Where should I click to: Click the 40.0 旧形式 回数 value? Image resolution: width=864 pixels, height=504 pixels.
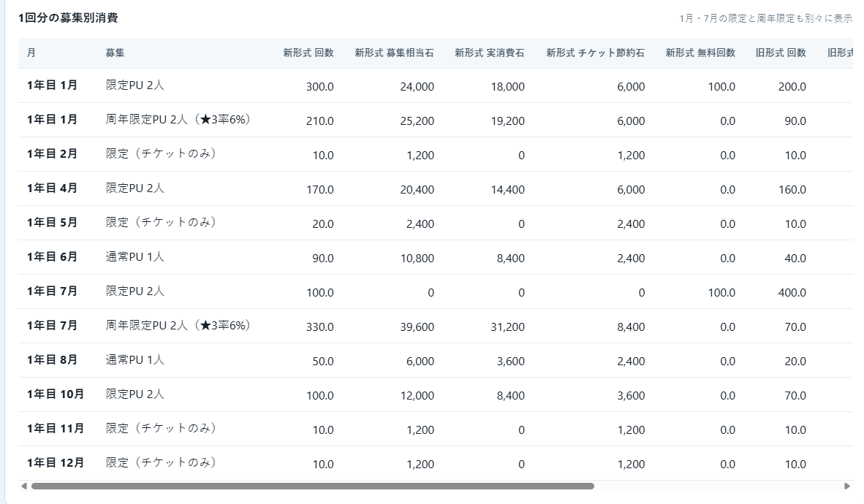pos(795,259)
